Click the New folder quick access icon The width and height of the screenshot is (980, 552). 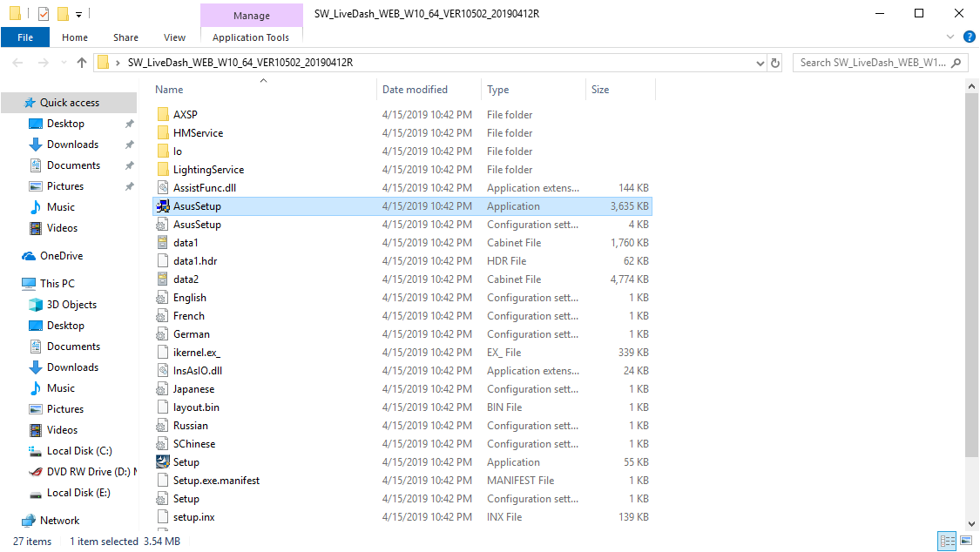point(63,13)
